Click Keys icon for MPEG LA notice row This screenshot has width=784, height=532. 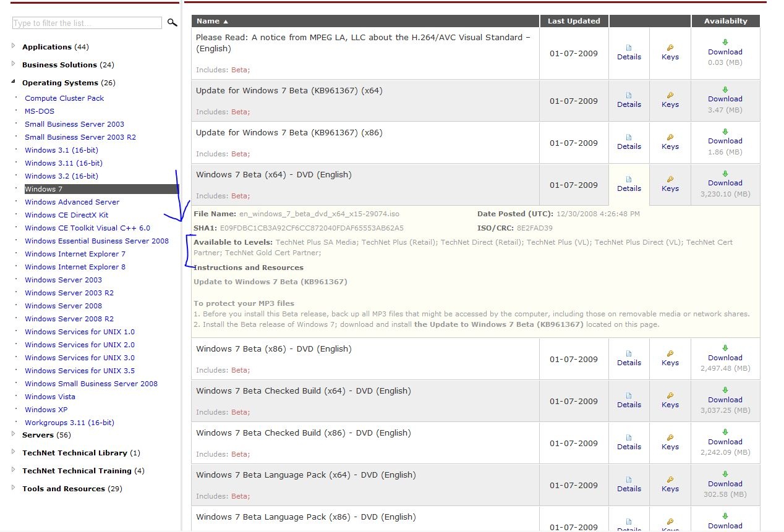pos(670,48)
